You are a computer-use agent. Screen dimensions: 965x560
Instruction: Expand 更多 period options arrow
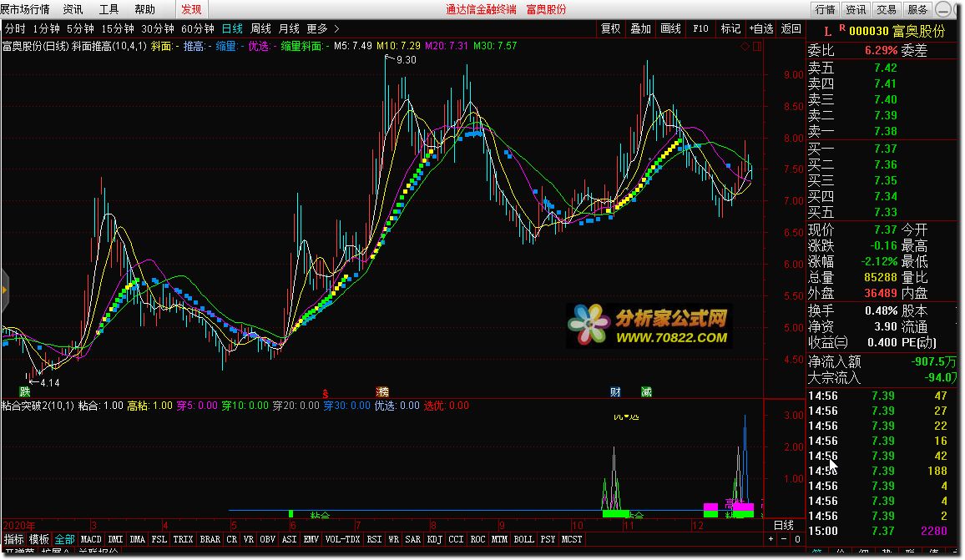tap(336, 29)
